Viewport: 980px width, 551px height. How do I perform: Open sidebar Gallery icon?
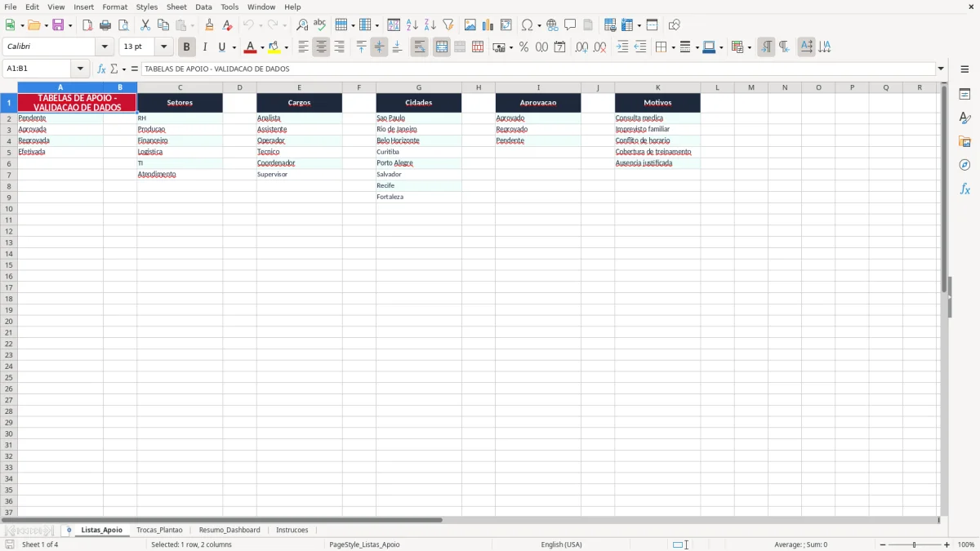point(964,142)
